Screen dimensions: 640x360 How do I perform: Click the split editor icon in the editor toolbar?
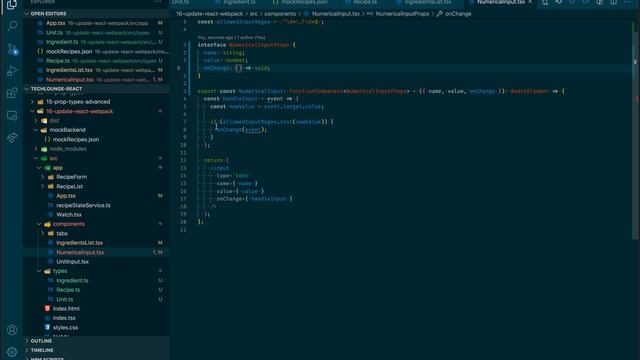pos(613,2)
